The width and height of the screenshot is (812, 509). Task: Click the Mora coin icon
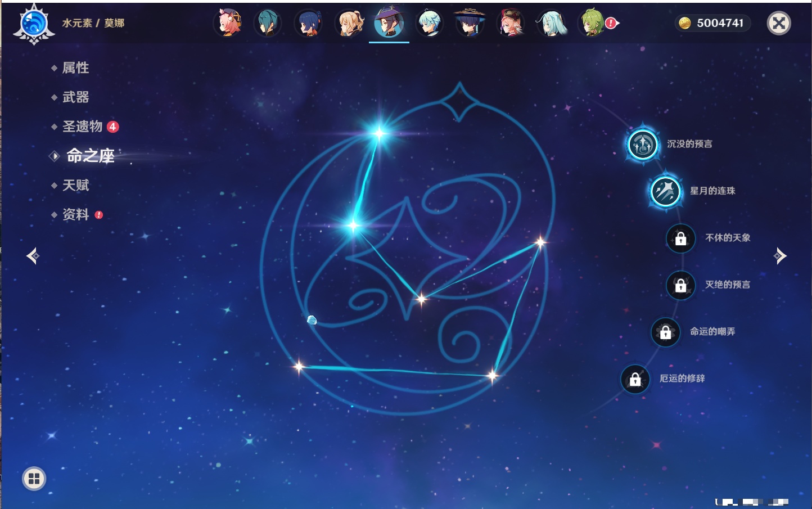(684, 23)
